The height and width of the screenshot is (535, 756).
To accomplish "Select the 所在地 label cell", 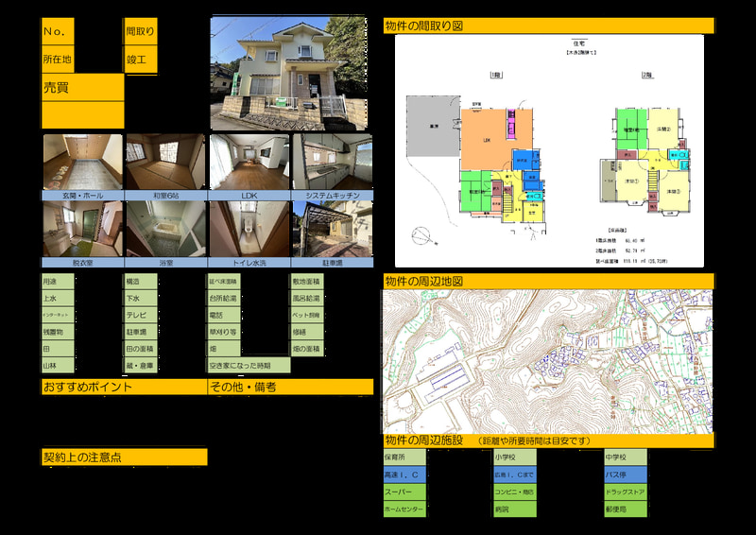I will click(59, 60).
